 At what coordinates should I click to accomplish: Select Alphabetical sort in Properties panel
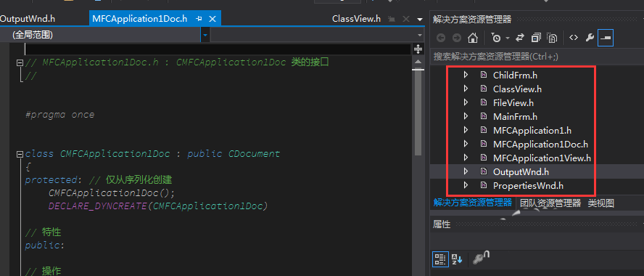click(x=457, y=259)
